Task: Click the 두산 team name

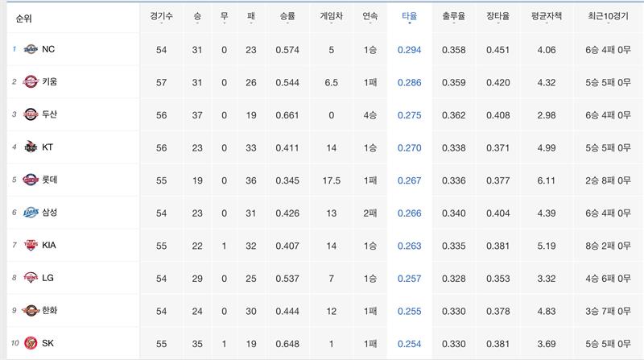Action: (50, 114)
